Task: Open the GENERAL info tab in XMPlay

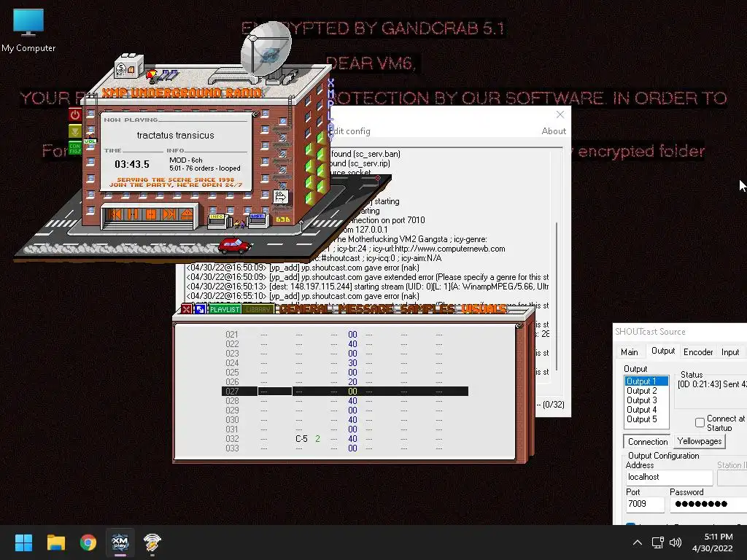Action: (307, 309)
